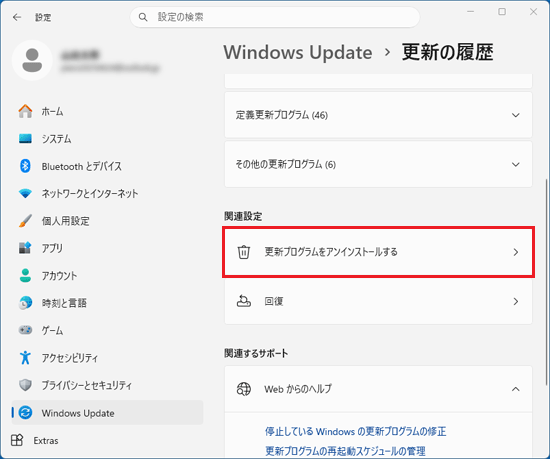Open 時刻と言語 settings page
This screenshot has height=459, width=550.
pyautogui.click(x=64, y=303)
